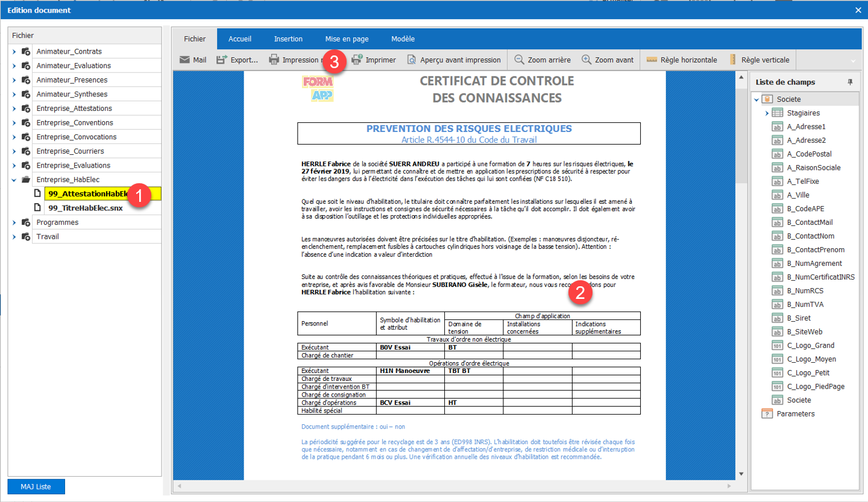Expand the Entreprise_Convocations tree node
This screenshot has width=868, height=502.
click(x=14, y=137)
